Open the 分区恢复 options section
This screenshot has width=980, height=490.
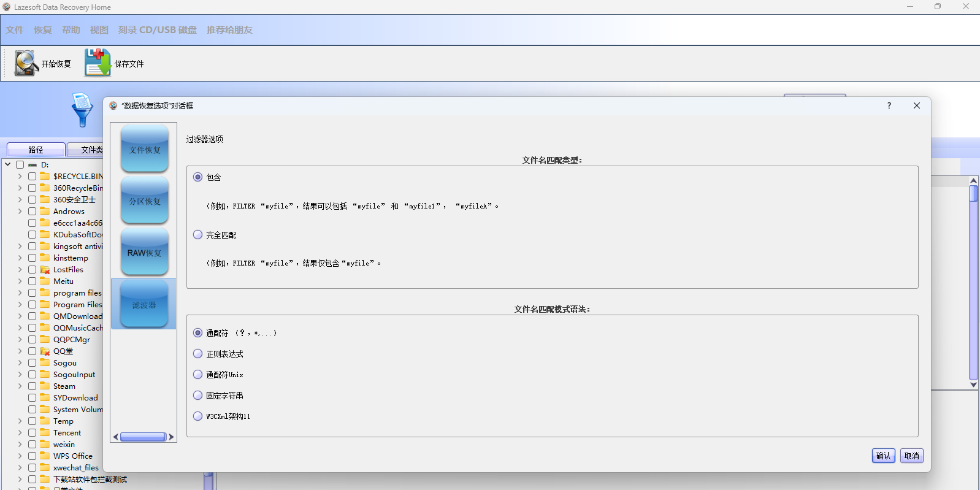click(x=145, y=201)
